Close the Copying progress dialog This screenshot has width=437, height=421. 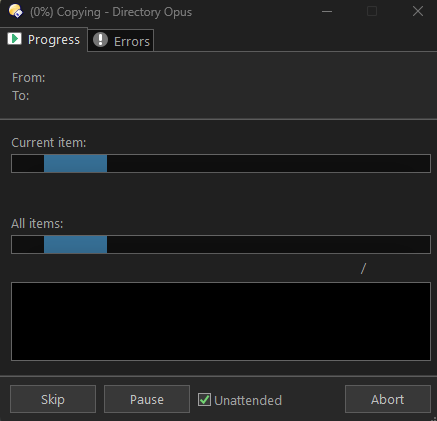tap(418, 11)
